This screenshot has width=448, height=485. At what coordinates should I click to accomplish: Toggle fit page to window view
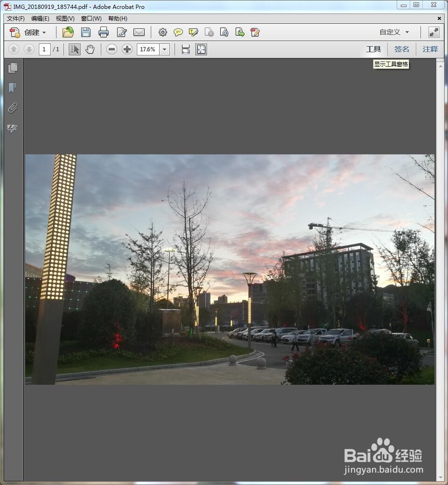pos(201,49)
